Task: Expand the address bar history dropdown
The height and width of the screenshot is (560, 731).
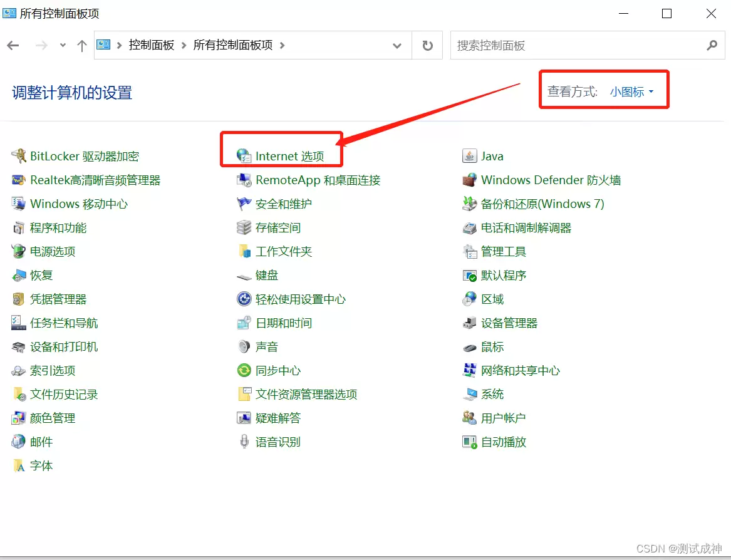Action: point(397,45)
